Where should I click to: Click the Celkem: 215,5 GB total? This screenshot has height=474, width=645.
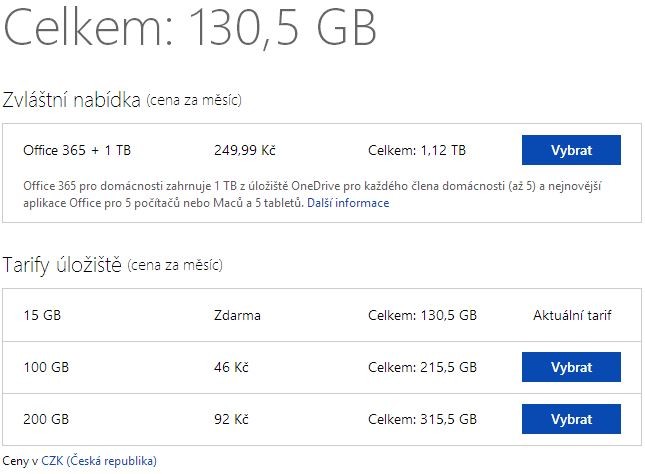click(x=422, y=367)
